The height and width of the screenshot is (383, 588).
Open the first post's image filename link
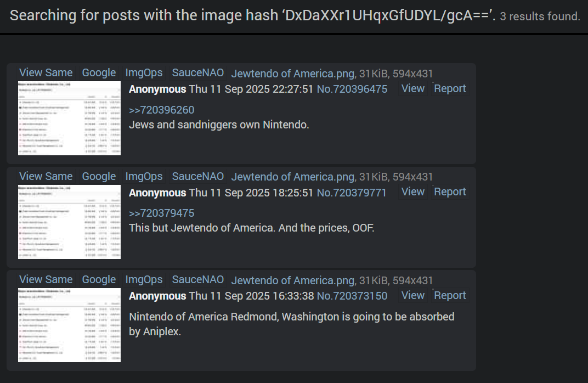tap(293, 74)
